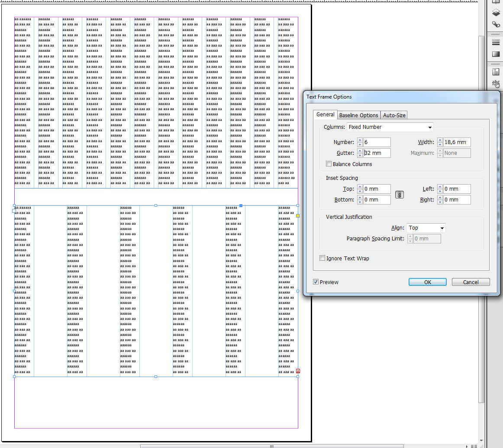
Task: Increase the Top inset stepper
Action: 360,187
